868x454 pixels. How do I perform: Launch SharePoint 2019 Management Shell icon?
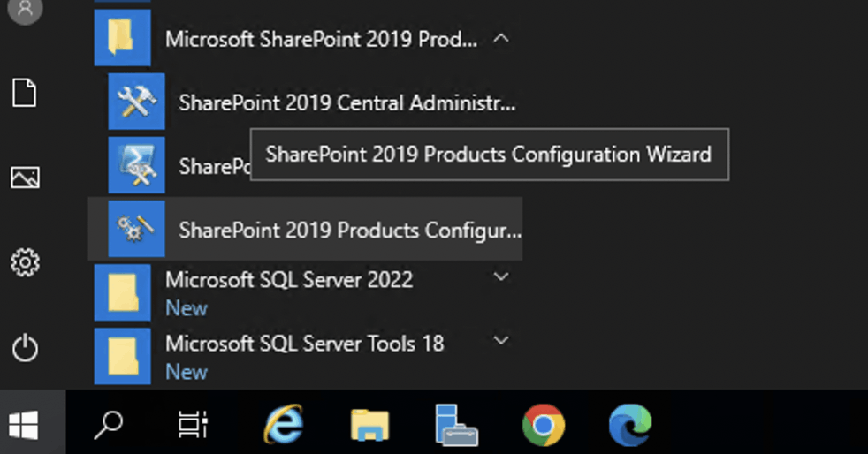coord(136,165)
